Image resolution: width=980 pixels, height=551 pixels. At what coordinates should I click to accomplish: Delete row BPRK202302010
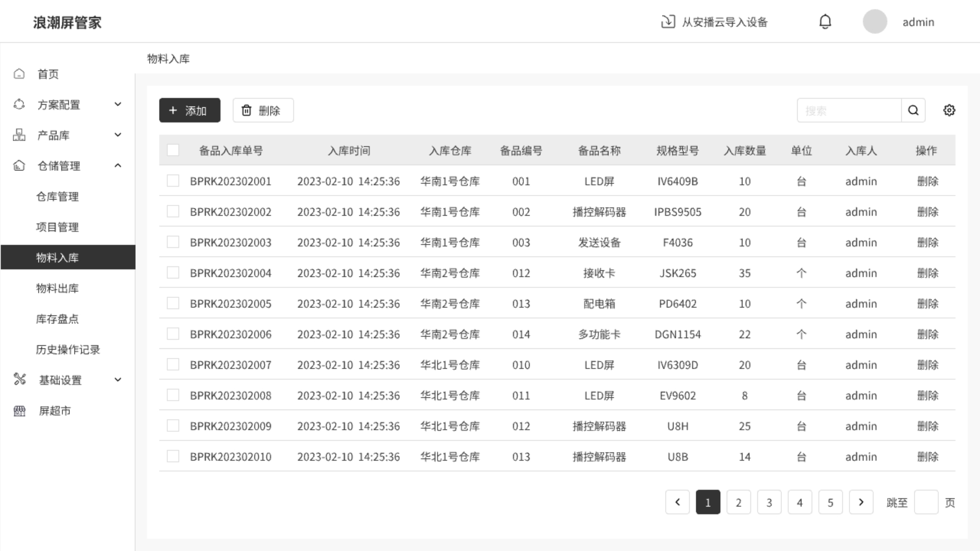tap(927, 457)
